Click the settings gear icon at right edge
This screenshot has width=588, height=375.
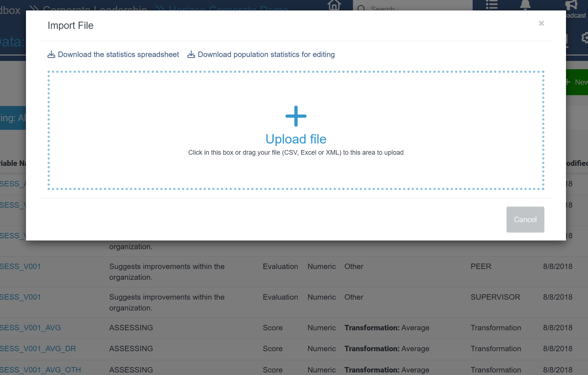click(584, 38)
